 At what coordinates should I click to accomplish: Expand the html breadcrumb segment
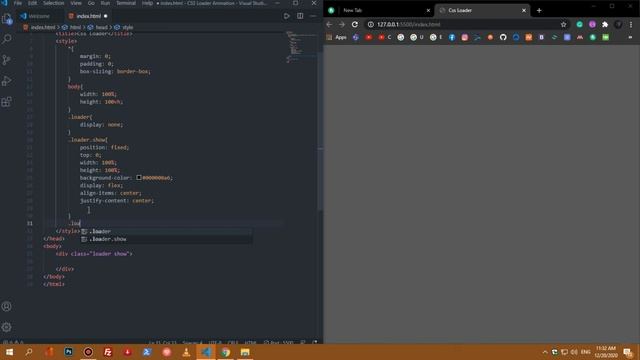pyautogui.click(x=75, y=27)
